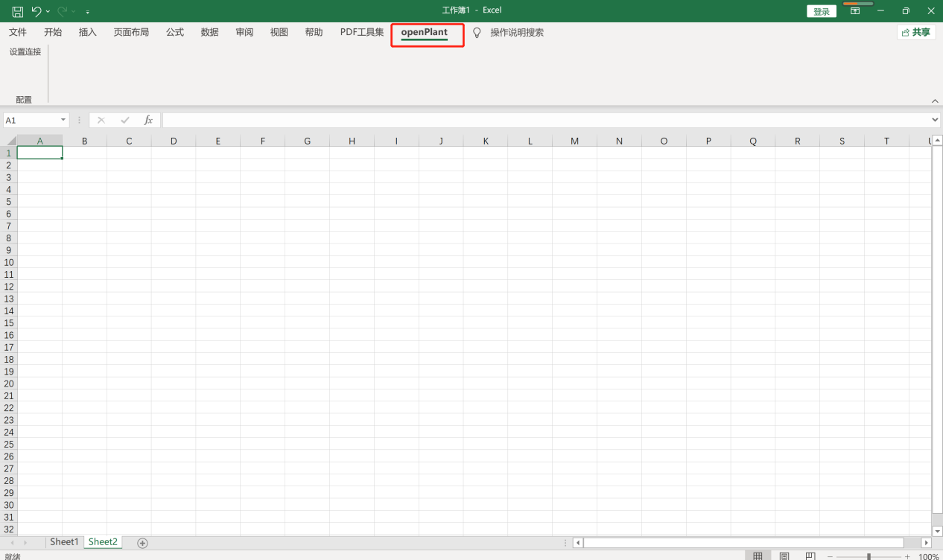Switch to Page Break Preview view
The width and height of the screenshot is (943, 560).
[x=810, y=556]
